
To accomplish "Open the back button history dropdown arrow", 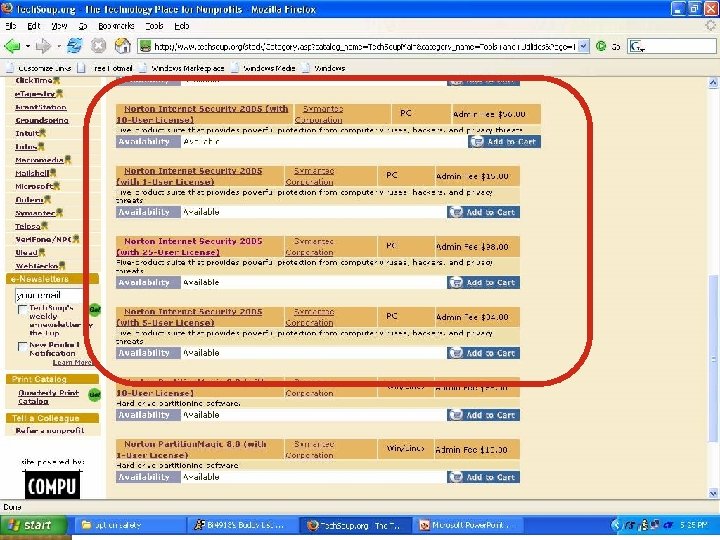I will coord(28,46).
